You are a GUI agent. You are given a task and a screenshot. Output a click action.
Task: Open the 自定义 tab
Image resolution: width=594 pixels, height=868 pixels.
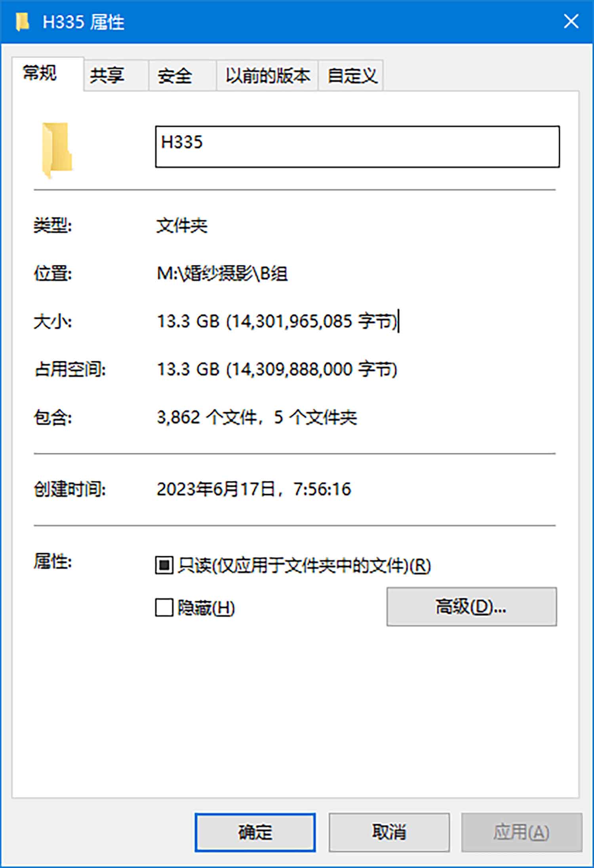(351, 75)
